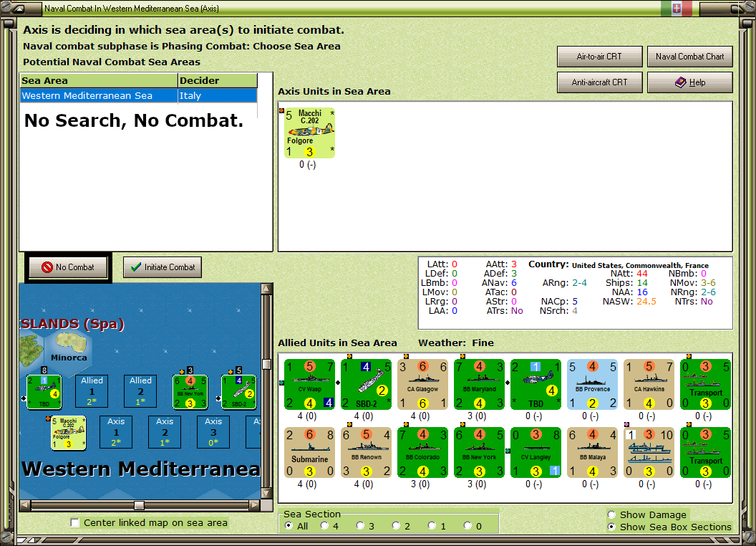This screenshot has height=546, width=756.
Task: Click the Italian flag icon in title bar
Action: [676, 8]
